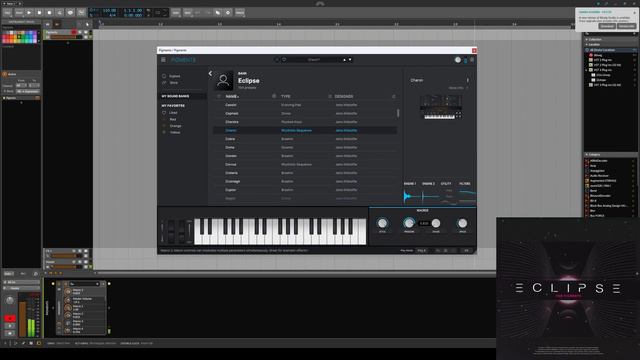The width and height of the screenshot is (640, 360).
Task: Click the back chevron beside the Eclipse bank
Action: pyautogui.click(x=210, y=73)
